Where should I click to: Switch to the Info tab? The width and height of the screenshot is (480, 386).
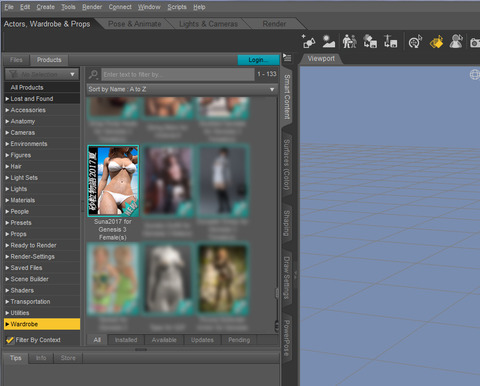click(41, 358)
